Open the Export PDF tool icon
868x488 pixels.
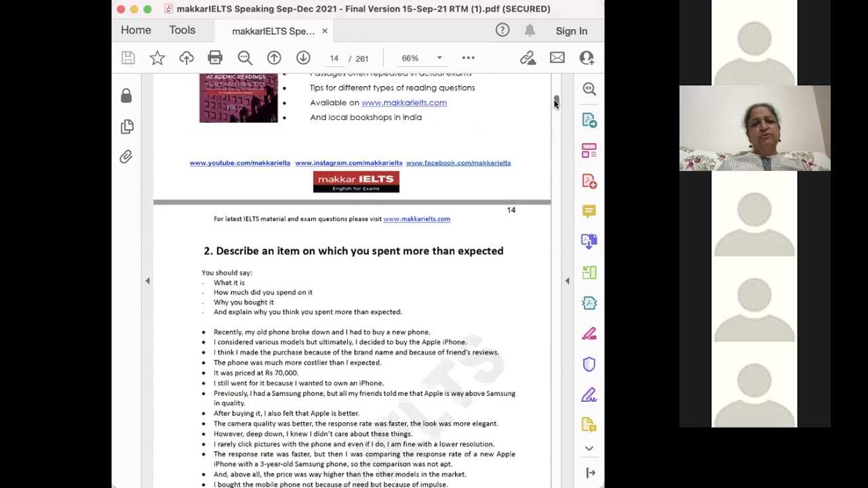(589, 120)
